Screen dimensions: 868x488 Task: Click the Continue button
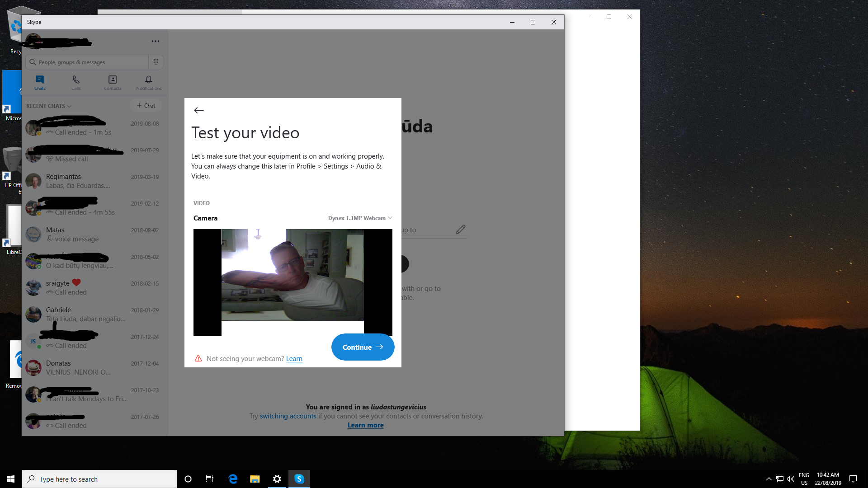(x=363, y=347)
